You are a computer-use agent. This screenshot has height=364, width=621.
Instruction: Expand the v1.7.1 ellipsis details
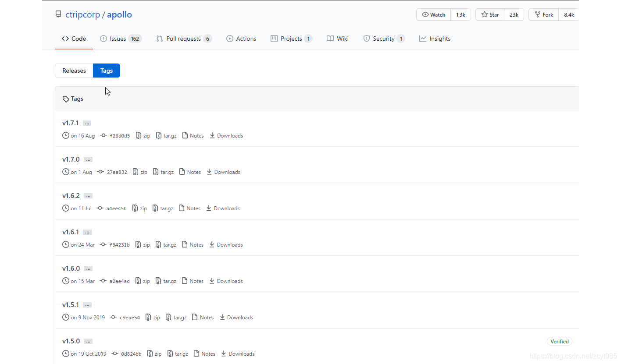(87, 124)
